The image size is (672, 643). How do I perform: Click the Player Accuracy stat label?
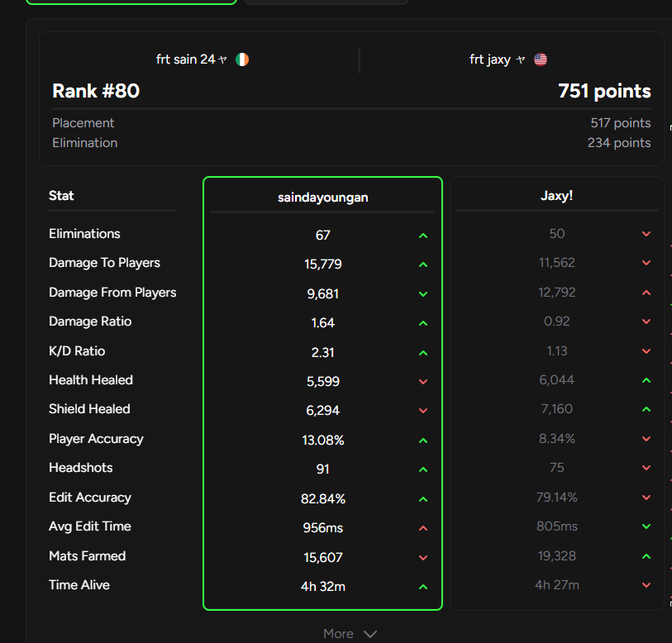[96, 439]
